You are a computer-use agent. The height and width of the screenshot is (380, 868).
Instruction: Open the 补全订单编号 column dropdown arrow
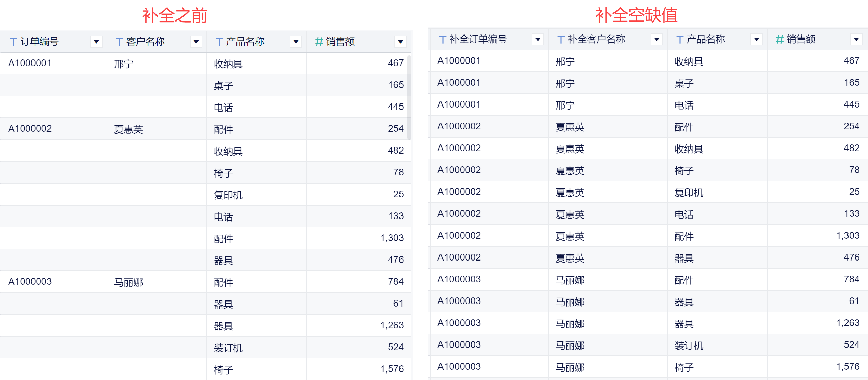pyautogui.click(x=538, y=40)
